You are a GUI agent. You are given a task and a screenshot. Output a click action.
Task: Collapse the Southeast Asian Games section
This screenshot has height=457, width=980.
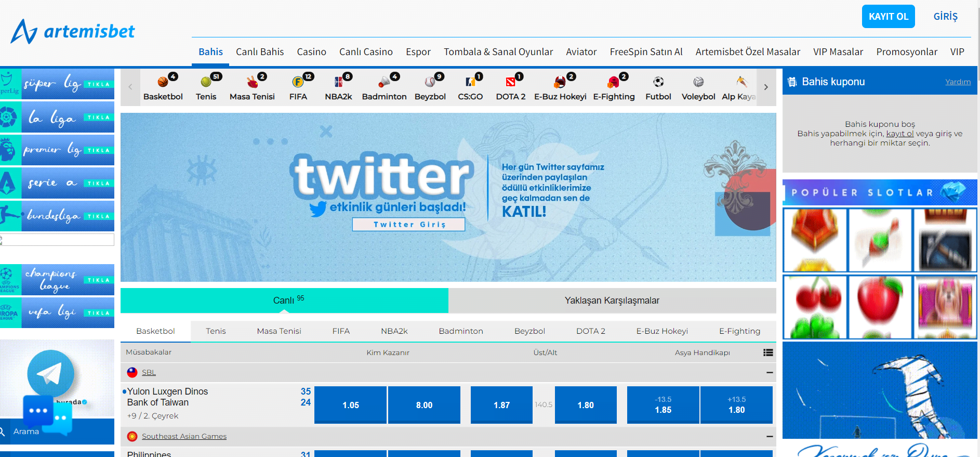[770, 436]
